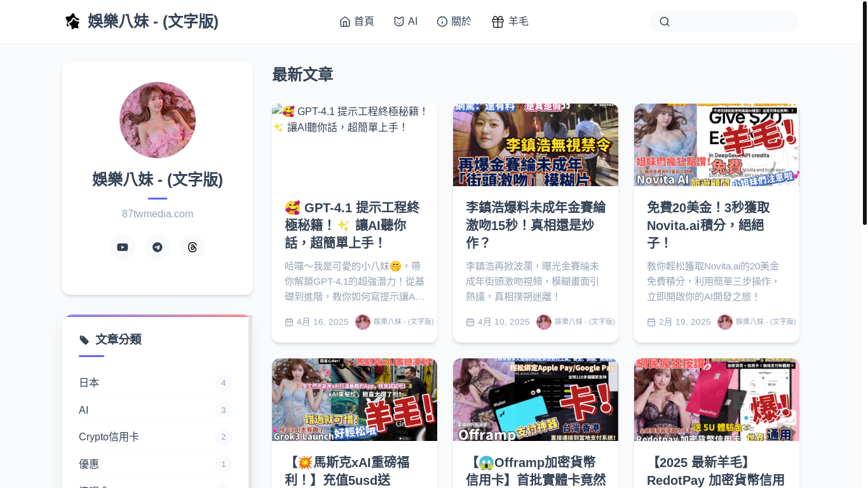Go to 首頁 in the navigation
The width and height of the screenshot is (868, 488).
click(x=357, y=22)
